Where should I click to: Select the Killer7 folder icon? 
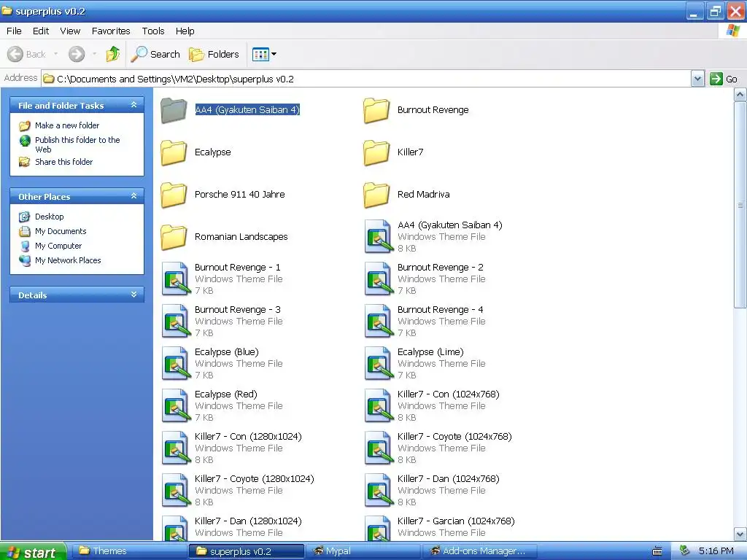[x=376, y=152]
